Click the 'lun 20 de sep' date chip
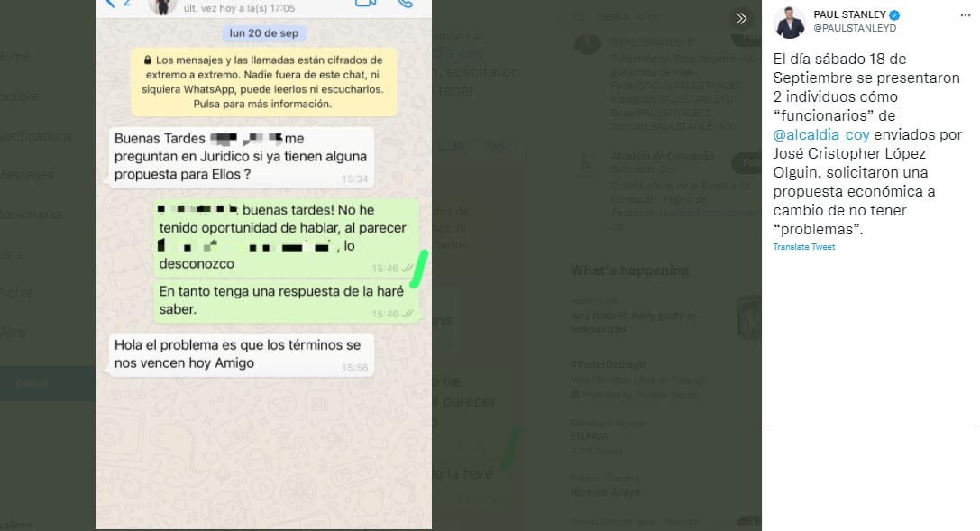 coord(263,33)
